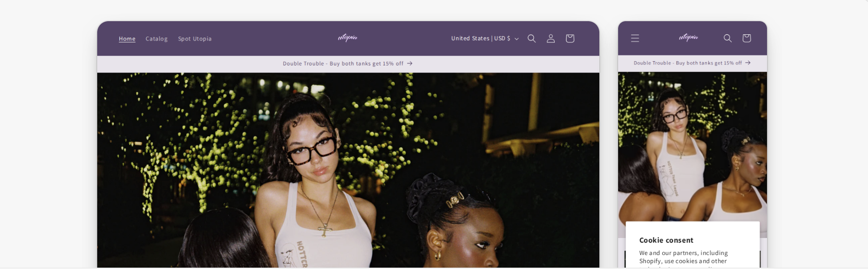Open search in the desktop store header

(532, 39)
